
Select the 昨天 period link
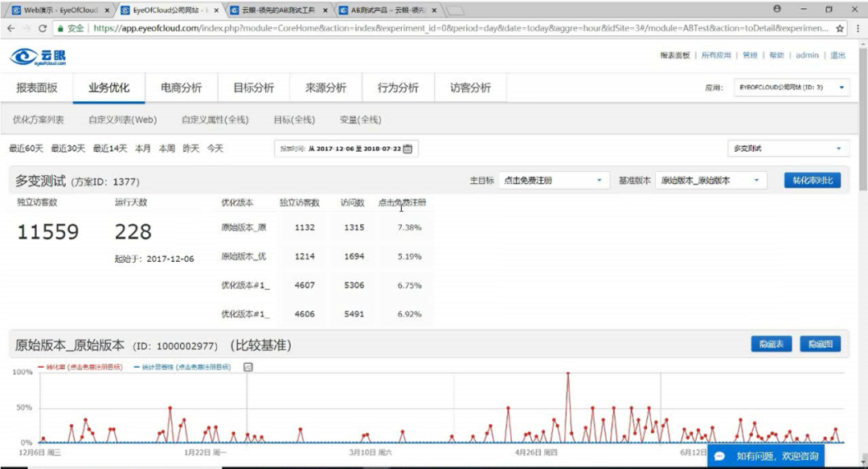coord(191,149)
